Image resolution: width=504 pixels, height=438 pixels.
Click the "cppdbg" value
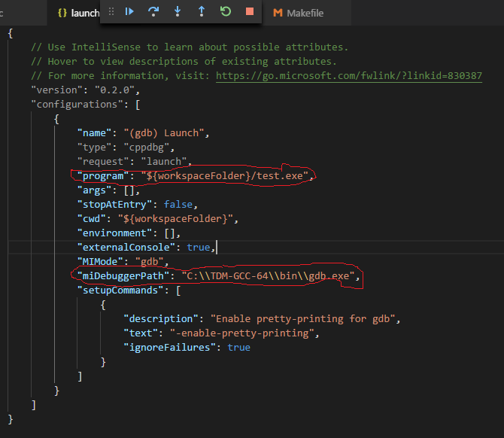147,148
